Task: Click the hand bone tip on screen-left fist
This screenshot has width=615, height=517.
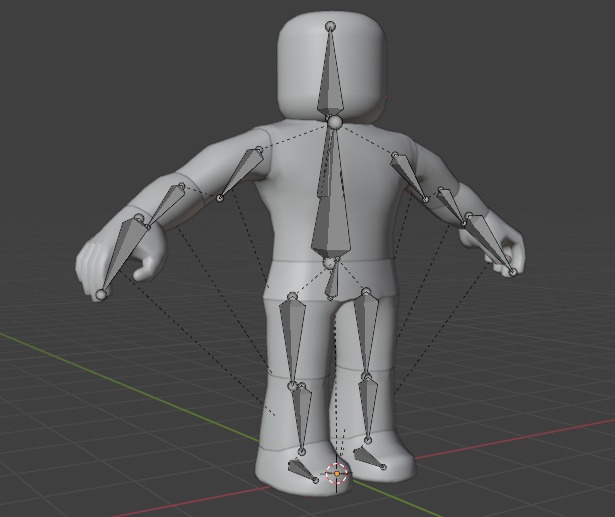Action: coord(101,294)
